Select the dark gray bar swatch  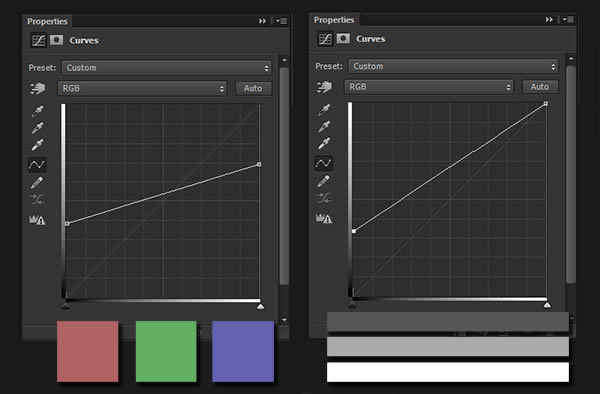coord(448,322)
